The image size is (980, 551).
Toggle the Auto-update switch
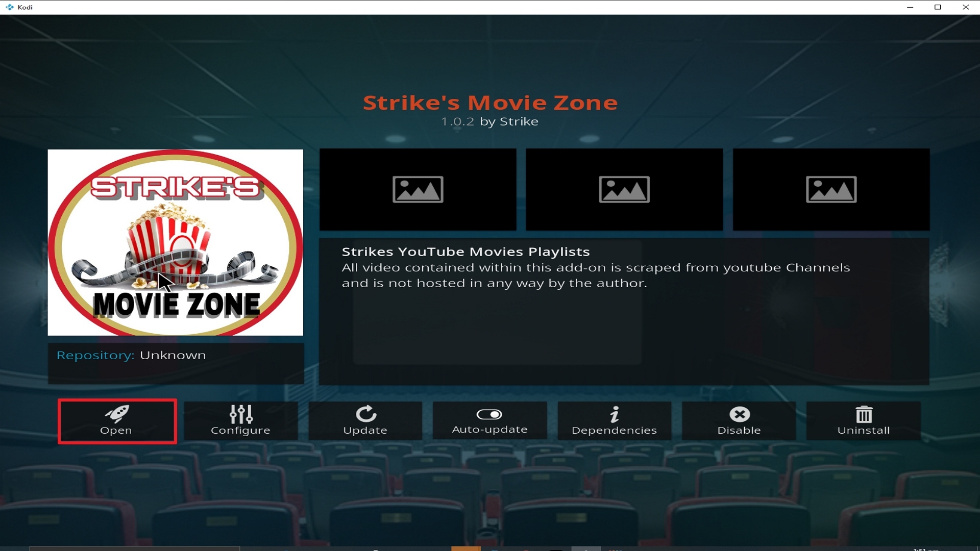coord(489,421)
